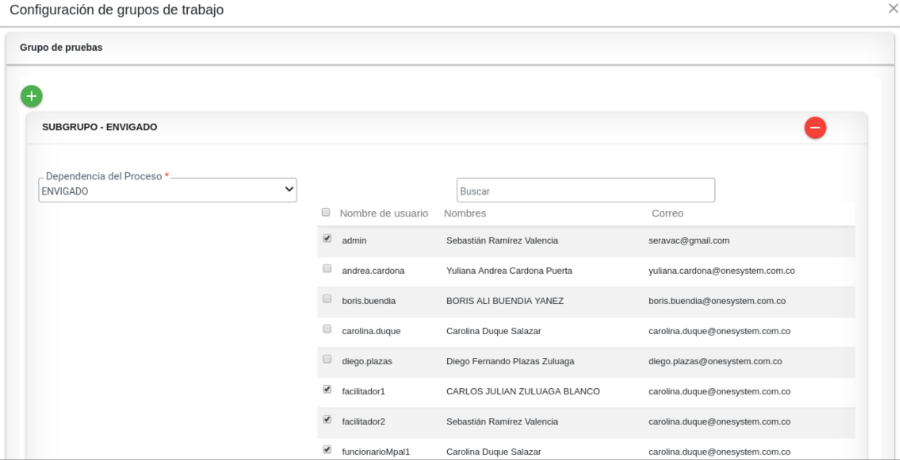Check the andrea.cardona user checkbox
Screen dimensions: 900x460
(327, 269)
